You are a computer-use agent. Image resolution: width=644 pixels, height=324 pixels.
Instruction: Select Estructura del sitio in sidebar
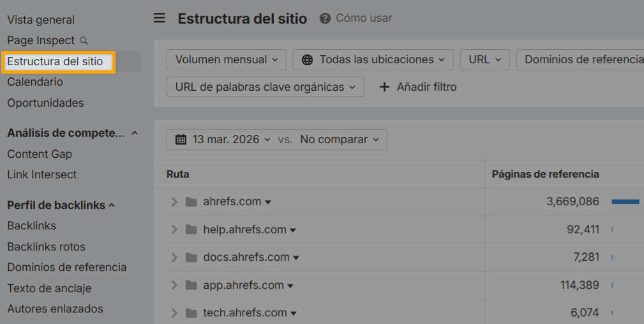pos(55,61)
